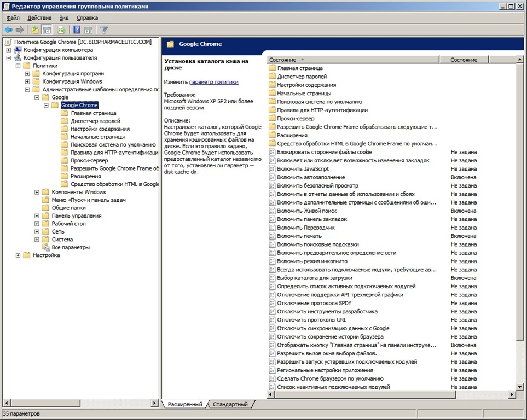Select 'Все параметры' in the tree
This screenshot has height=420, width=527.
71,248
